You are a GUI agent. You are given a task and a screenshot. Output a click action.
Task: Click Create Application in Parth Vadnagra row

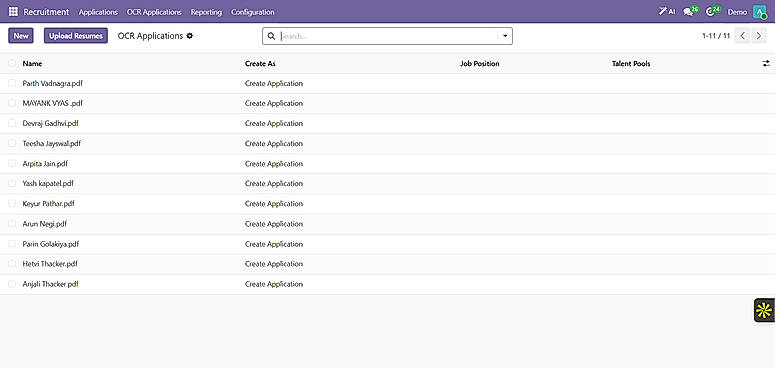274,83
